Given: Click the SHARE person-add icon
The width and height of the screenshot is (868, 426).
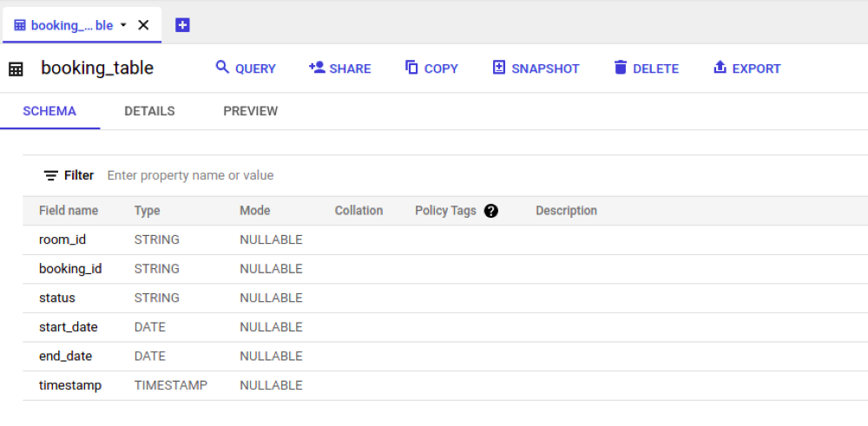Looking at the screenshot, I should pyautogui.click(x=317, y=68).
